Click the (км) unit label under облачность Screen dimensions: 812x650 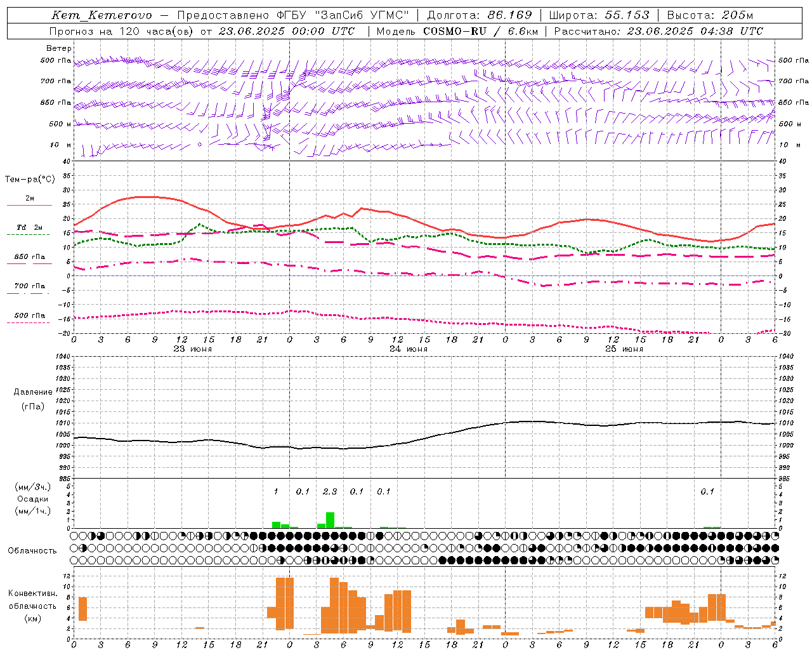click(33, 618)
